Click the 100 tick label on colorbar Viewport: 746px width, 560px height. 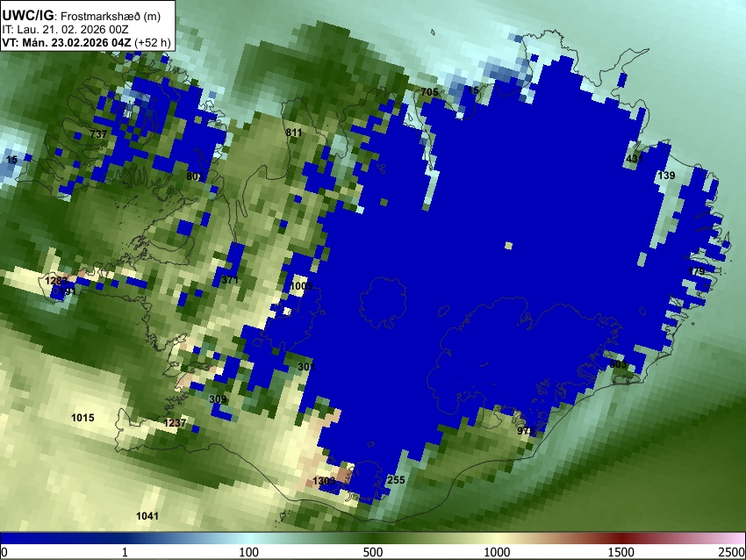pos(249,552)
